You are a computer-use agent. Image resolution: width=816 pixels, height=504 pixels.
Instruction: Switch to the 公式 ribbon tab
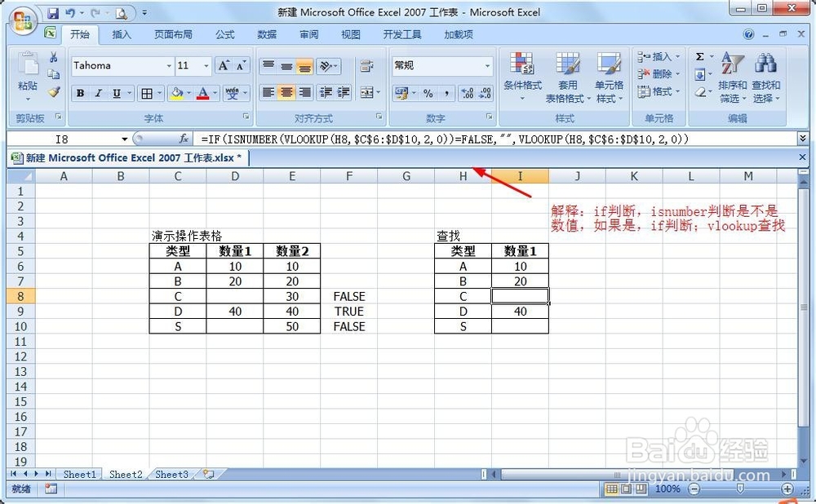[224, 34]
